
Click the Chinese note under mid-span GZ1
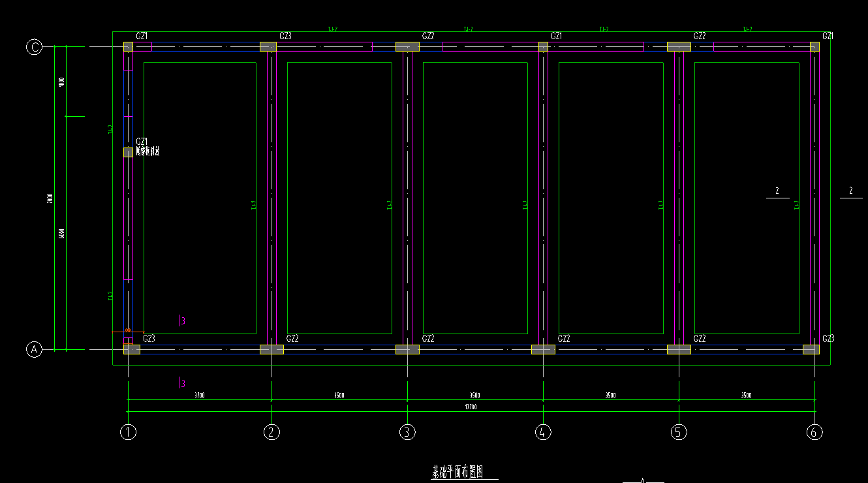[x=147, y=151]
